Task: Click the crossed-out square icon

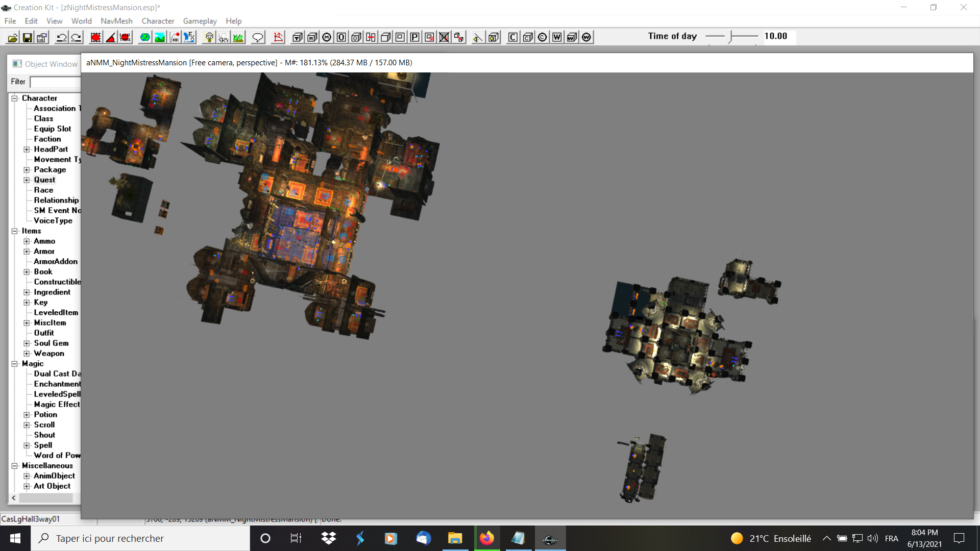Action: 445,37
